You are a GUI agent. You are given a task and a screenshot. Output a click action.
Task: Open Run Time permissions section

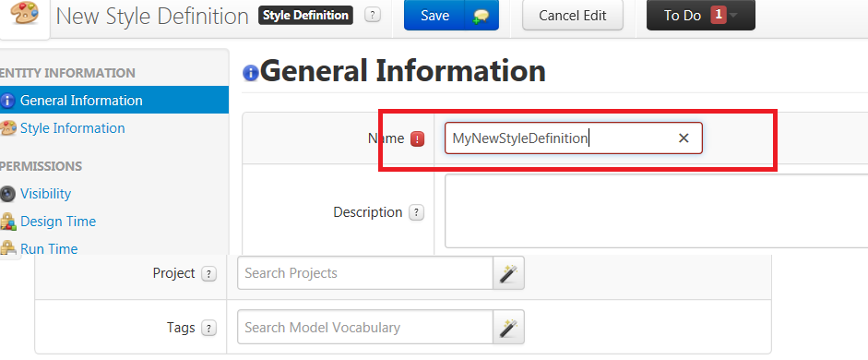click(49, 248)
